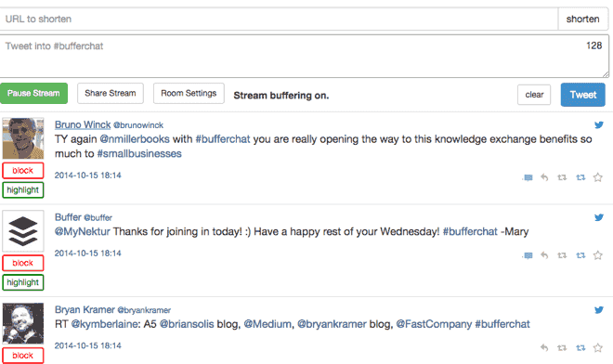Image resolution: width=613 pixels, height=364 pixels.
Task: Click the Twitter bird icon on Bryan Kramer's tweet
Action: (x=599, y=310)
